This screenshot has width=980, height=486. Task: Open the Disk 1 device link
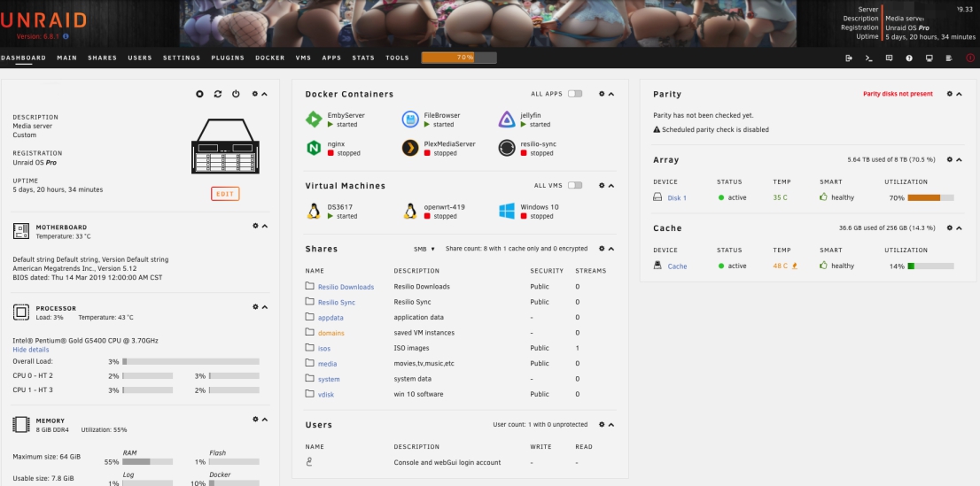[677, 198]
